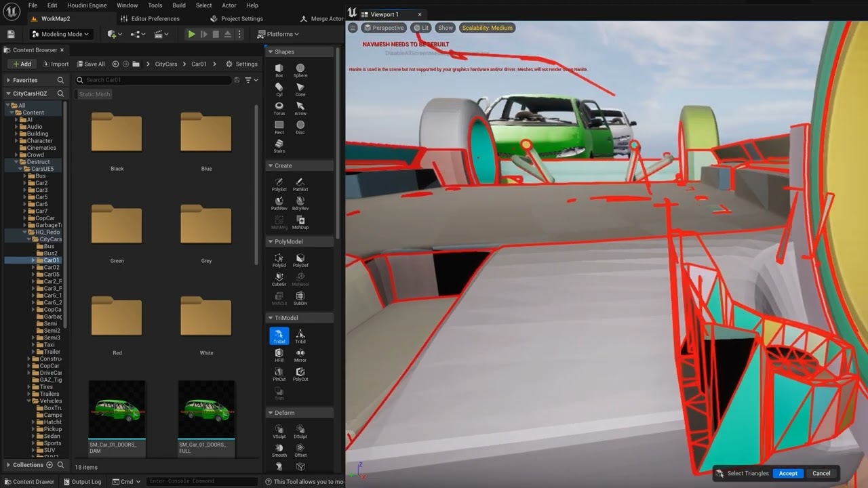The image size is (868, 488).
Task: Open the add content dropdown in toolbar
Action: point(115,34)
